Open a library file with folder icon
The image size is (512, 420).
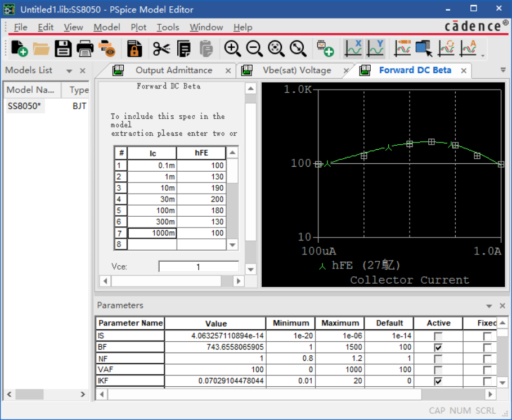pyautogui.click(x=41, y=49)
